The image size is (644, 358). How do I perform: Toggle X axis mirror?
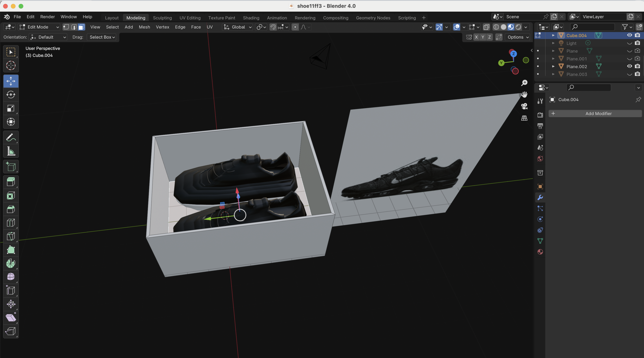point(476,37)
